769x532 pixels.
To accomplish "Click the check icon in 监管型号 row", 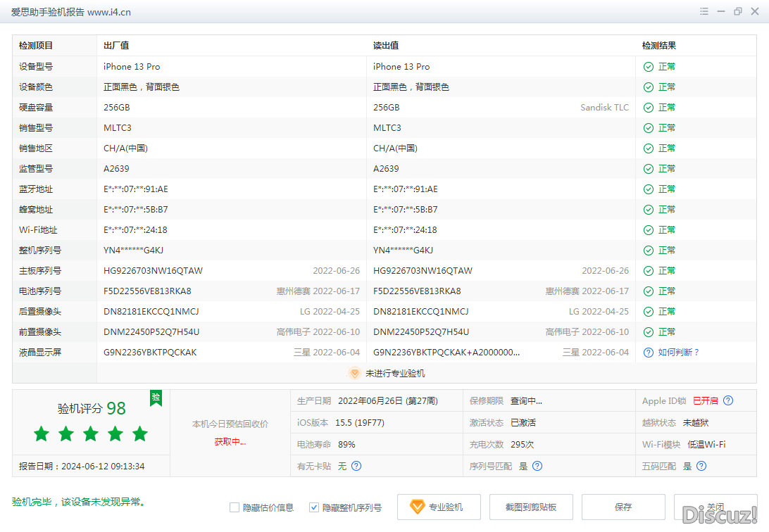I will click(x=649, y=169).
